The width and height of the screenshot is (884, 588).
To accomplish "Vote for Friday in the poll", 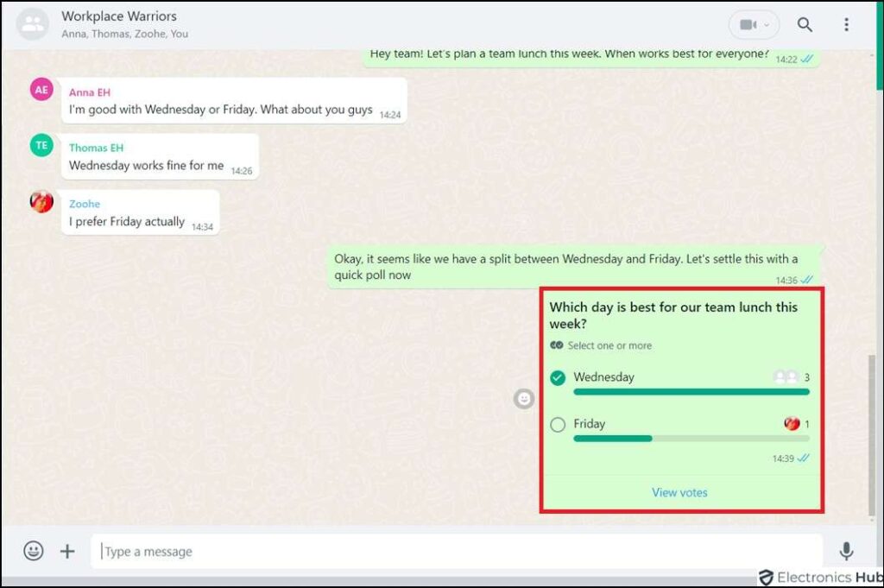I will coord(558,424).
